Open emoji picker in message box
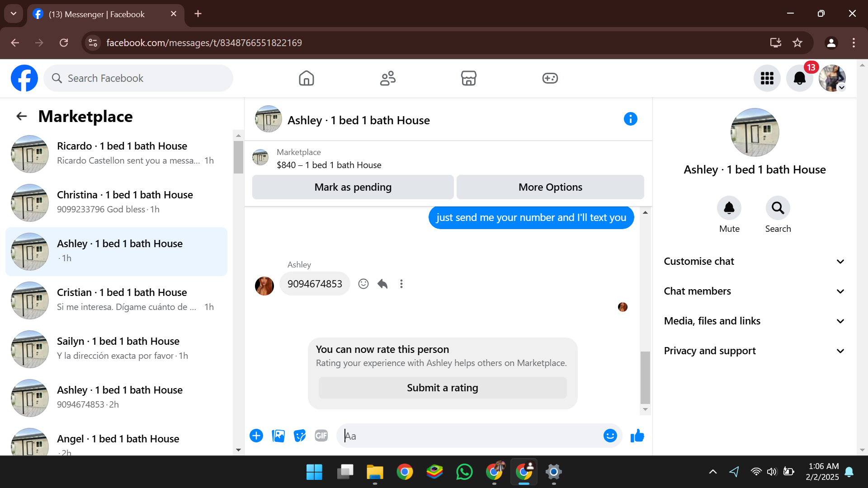Viewport: 868px width, 488px height. [x=610, y=436]
